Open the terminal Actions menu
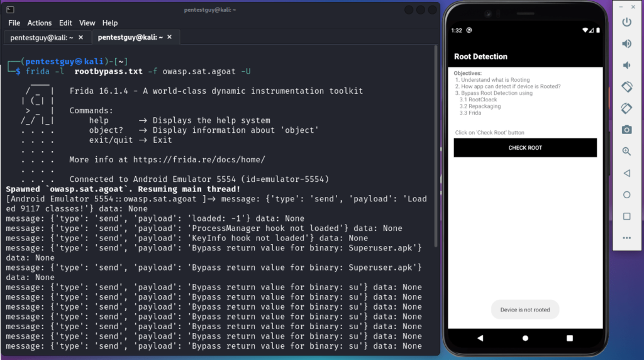Viewport: 644px width, 360px height. 40,23
